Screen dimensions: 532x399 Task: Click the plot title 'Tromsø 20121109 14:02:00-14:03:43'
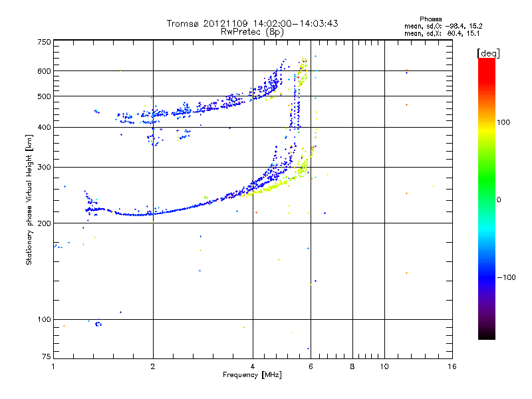252,23
